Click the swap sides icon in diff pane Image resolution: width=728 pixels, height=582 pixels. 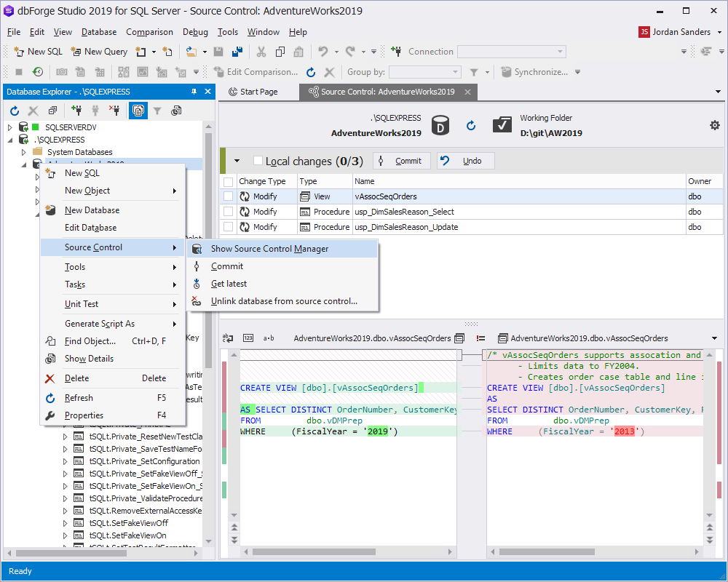[228, 338]
